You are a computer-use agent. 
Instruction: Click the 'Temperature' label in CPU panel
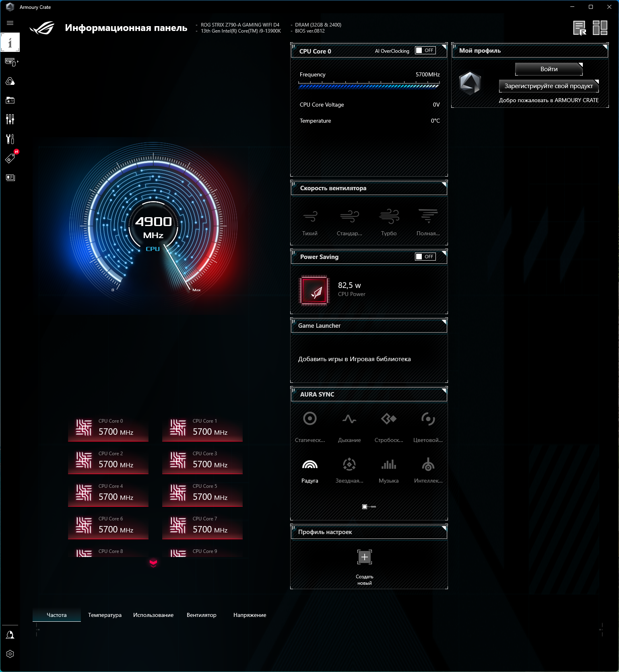[316, 121]
